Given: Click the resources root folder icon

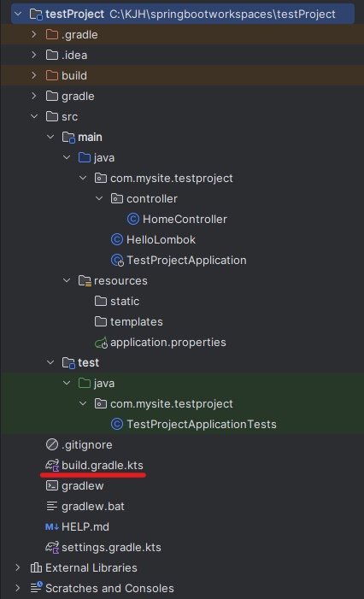Looking at the screenshot, I should click(x=85, y=281).
